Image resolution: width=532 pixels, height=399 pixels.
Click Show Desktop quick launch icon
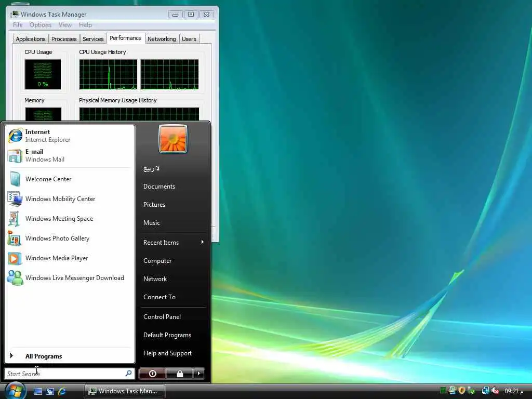[x=37, y=391]
